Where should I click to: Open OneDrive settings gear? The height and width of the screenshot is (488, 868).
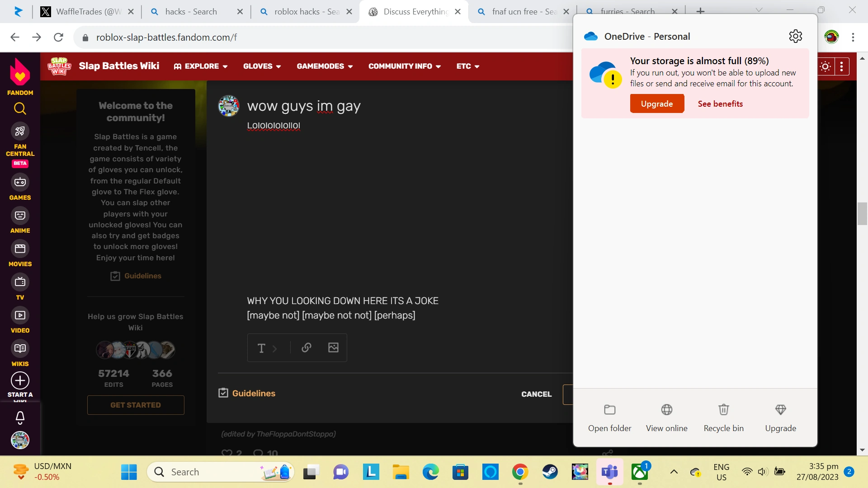[x=795, y=36]
